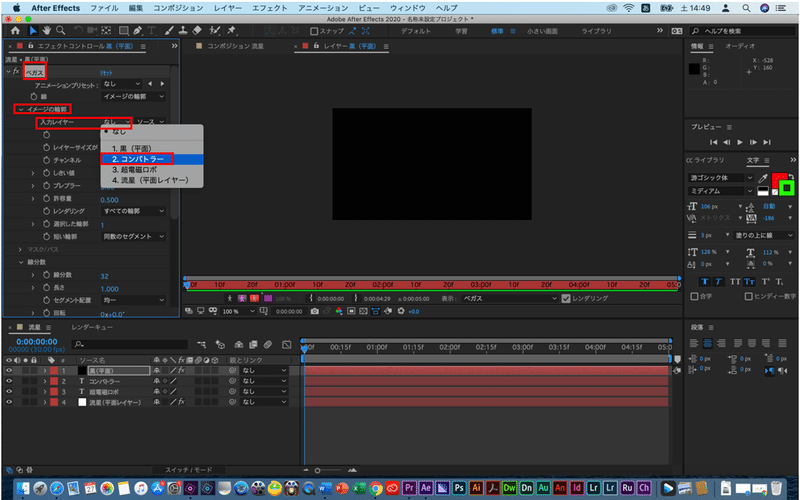Open the 同数のセグメント dropdown
The image size is (800, 500).
point(134,236)
